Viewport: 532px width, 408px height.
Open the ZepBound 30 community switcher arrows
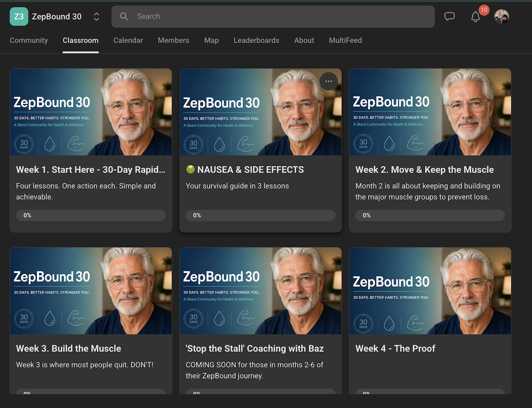97,16
